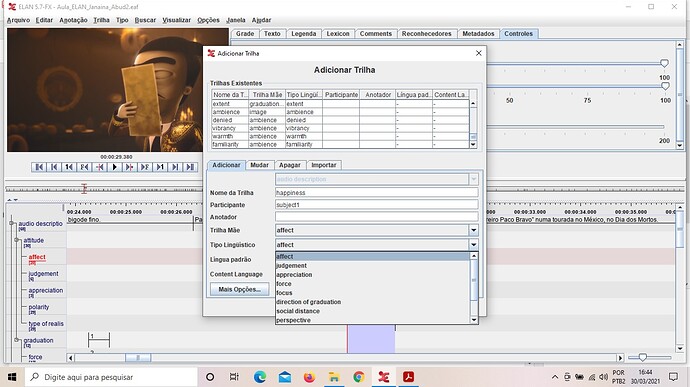Image resolution: width=690 pixels, height=387 pixels.
Task: Open the Metadados tab
Action: coord(478,34)
